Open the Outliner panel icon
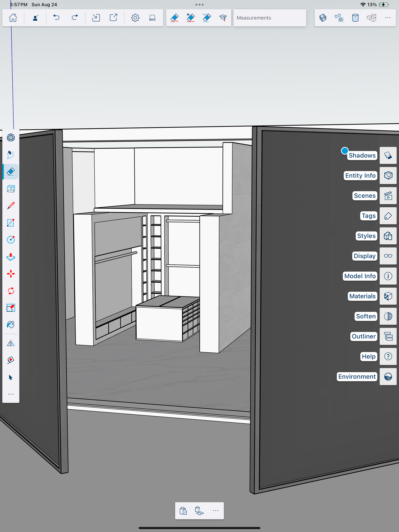The image size is (399, 532). [388, 336]
